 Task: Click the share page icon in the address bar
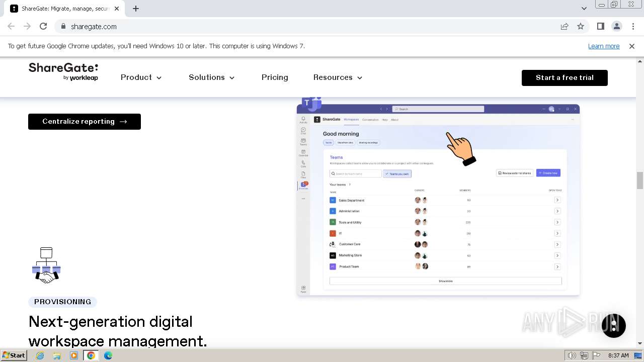pos(565,26)
